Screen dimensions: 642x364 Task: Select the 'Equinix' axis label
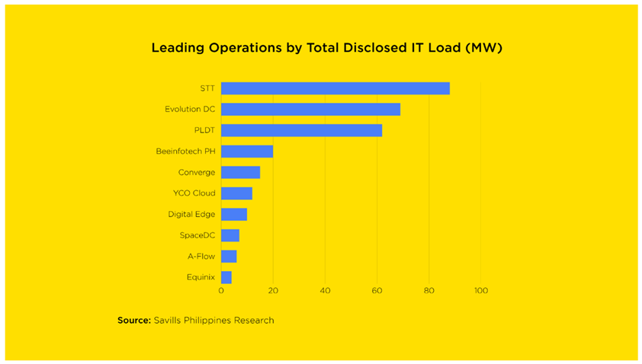click(201, 277)
